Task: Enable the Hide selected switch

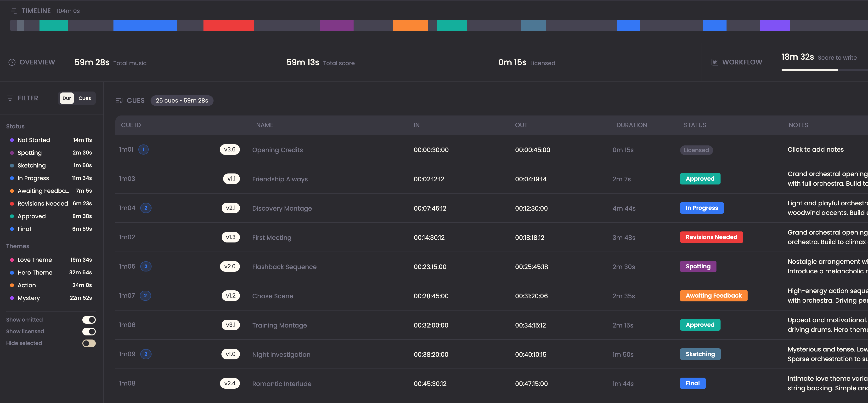Action: (89, 343)
